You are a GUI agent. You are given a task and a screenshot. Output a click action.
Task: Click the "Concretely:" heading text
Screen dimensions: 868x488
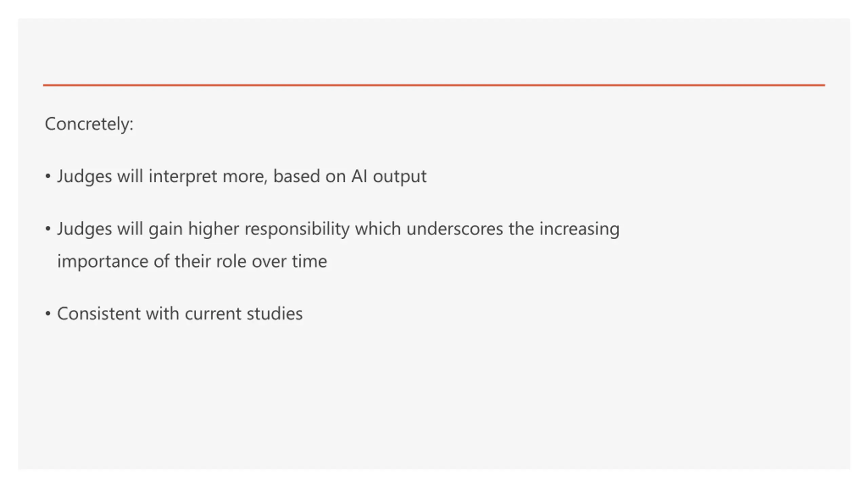click(x=89, y=124)
